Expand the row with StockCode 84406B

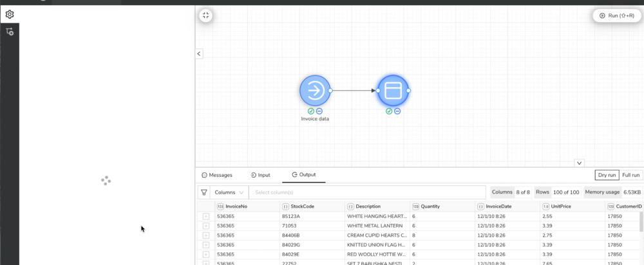pyautogui.click(x=206, y=235)
